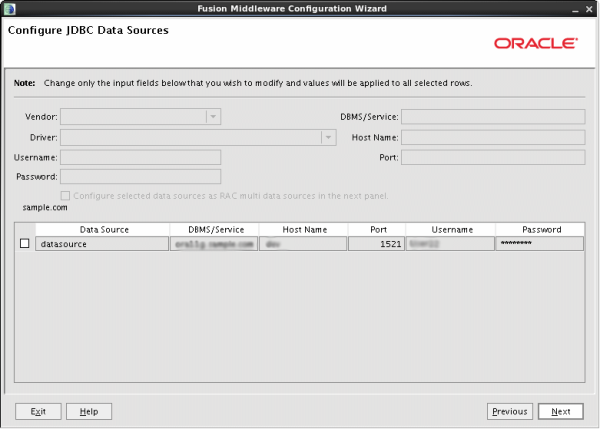The image size is (600, 429).
Task: Click the Host Name text field in the form
Action: [492, 137]
